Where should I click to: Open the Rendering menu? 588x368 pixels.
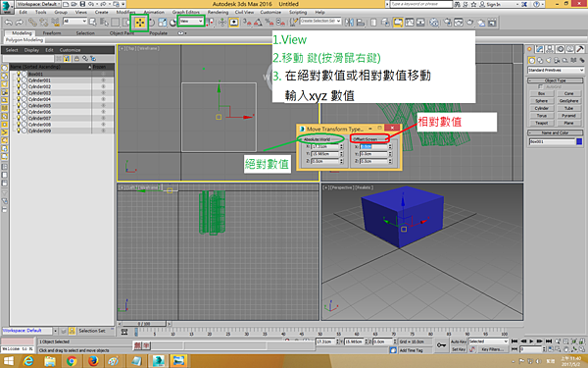(x=218, y=12)
